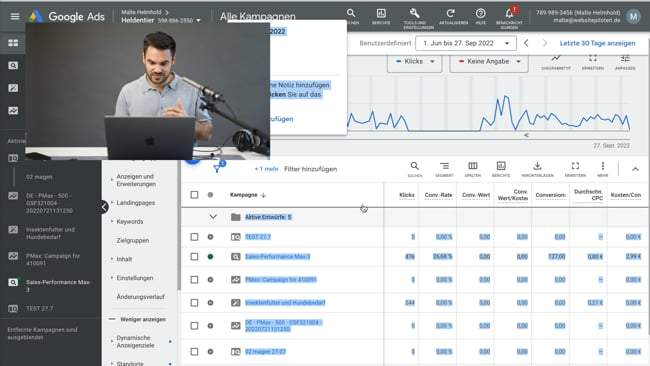Expand Anzeigen und Erweiterungen menu
The width and height of the screenshot is (650, 366).
136,180
